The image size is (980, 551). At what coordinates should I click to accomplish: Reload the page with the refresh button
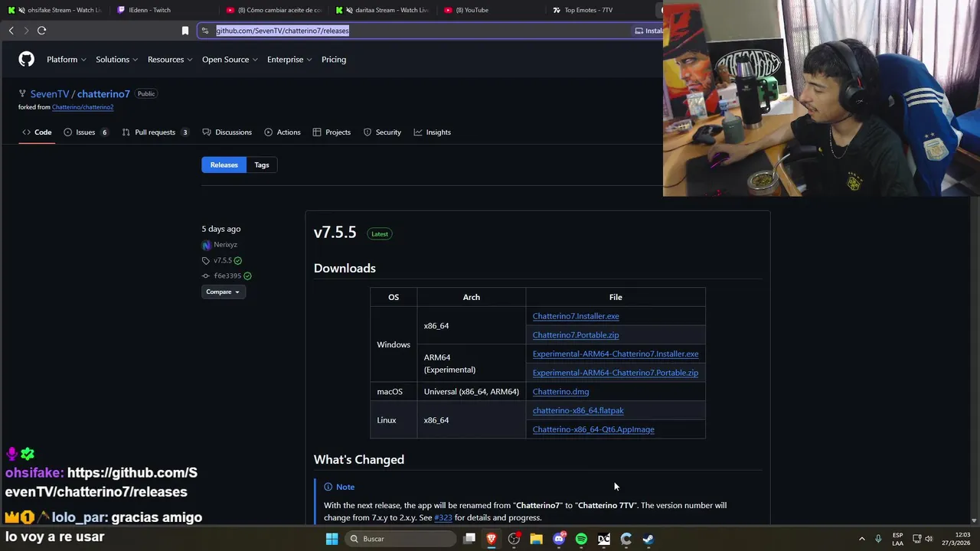pyautogui.click(x=41, y=31)
